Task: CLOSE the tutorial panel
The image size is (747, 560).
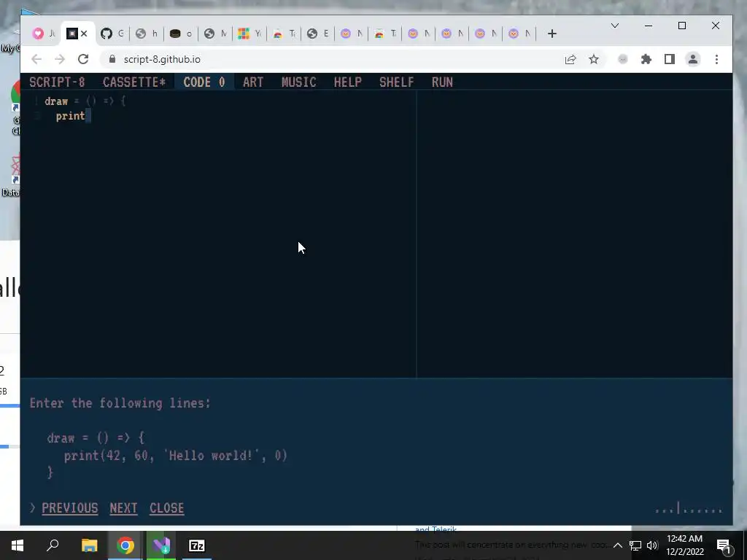Action: (x=167, y=508)
